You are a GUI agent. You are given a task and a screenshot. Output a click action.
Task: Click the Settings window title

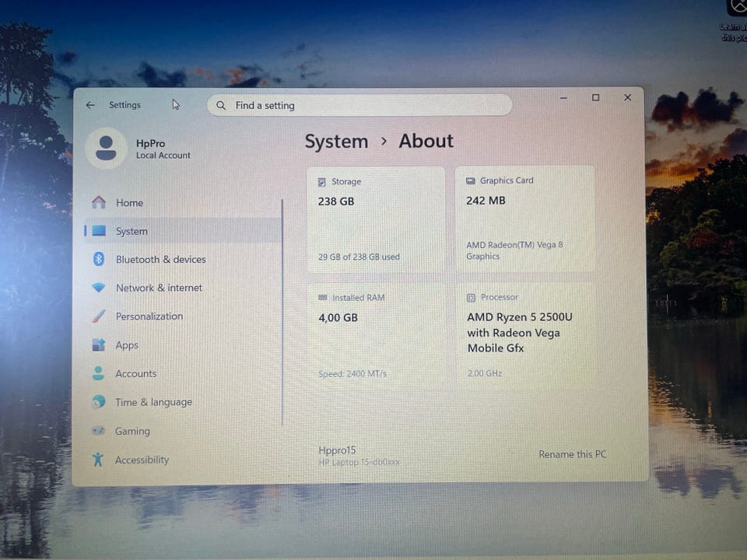click(x=124, y=105)
